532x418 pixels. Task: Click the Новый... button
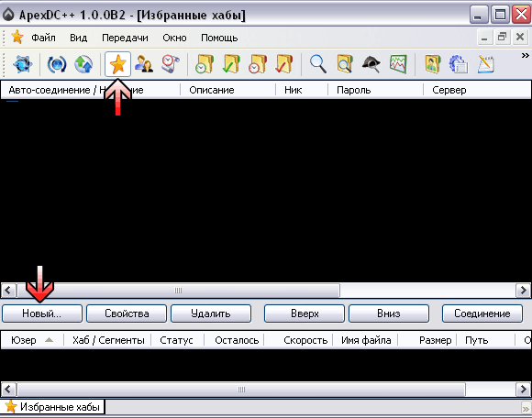point(42,313)
